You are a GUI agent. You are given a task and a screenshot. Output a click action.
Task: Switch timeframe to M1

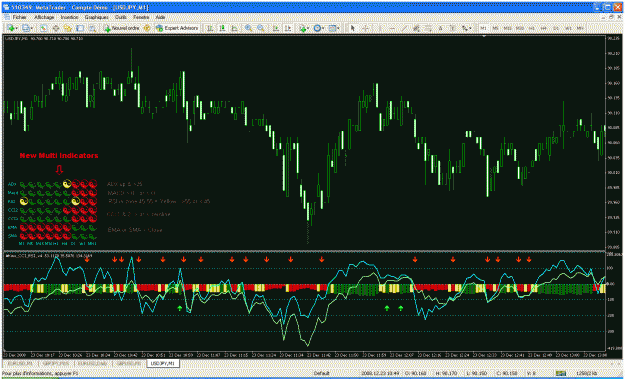point(483,28)
